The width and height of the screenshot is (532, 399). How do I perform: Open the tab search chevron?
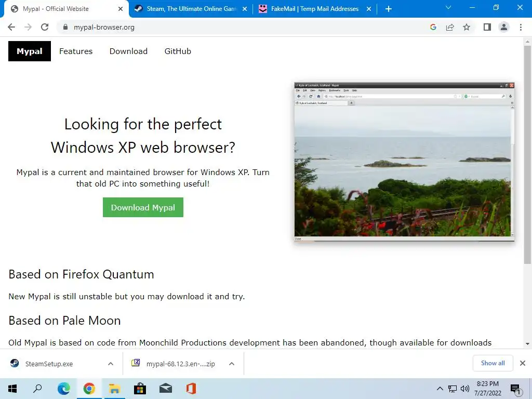[448, 7]
